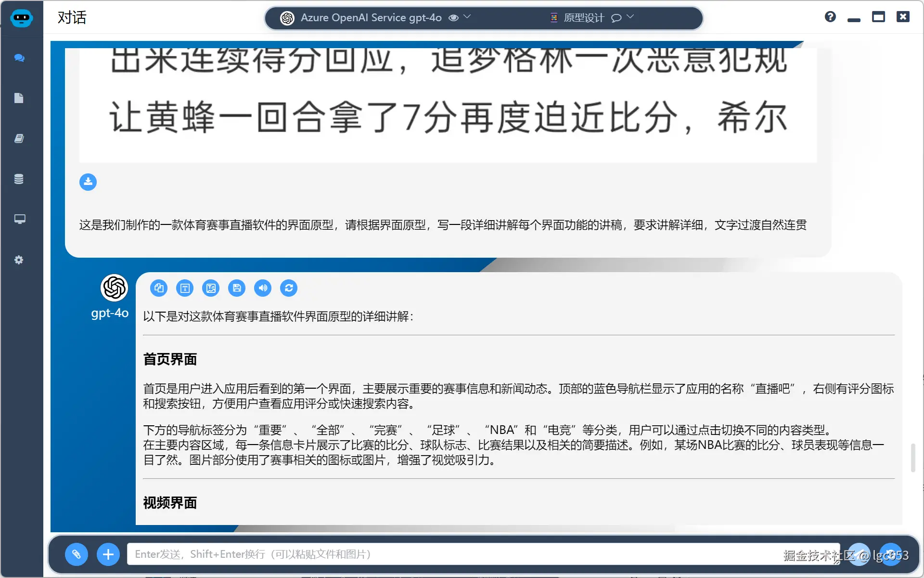Download the attached image in the user message
This screenshot has width=924, height=578.
tap(88, 182)
